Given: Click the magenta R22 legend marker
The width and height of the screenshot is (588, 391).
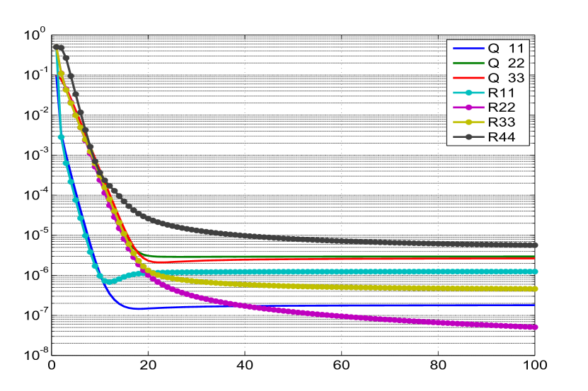Looking at the screenshot, I should [x=468, y=107].
